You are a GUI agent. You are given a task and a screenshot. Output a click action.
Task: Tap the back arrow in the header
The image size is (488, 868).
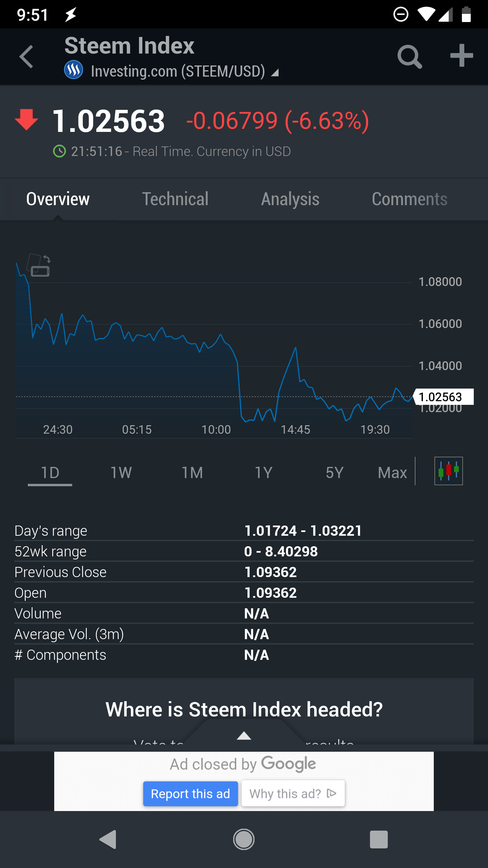pyautogui.click(x=26, y=57)
